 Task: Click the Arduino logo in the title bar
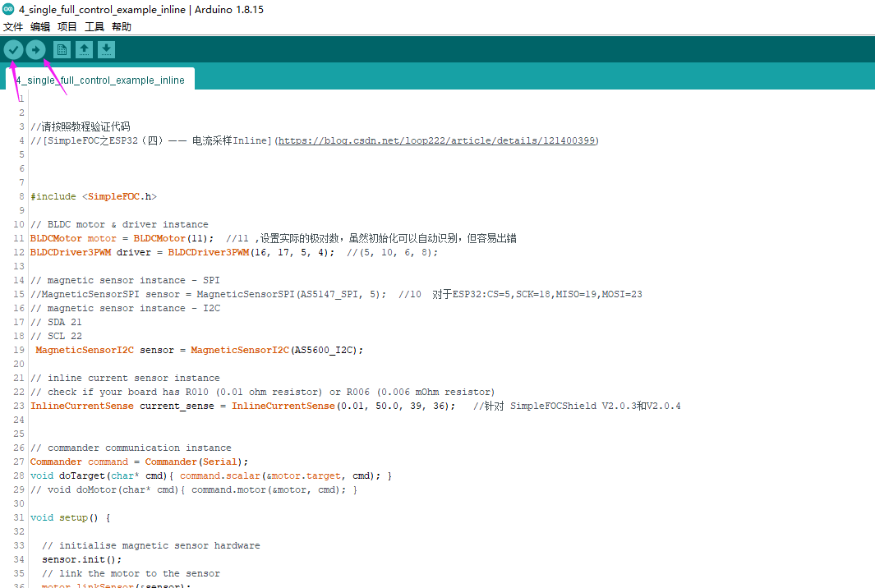click(10, 9)
